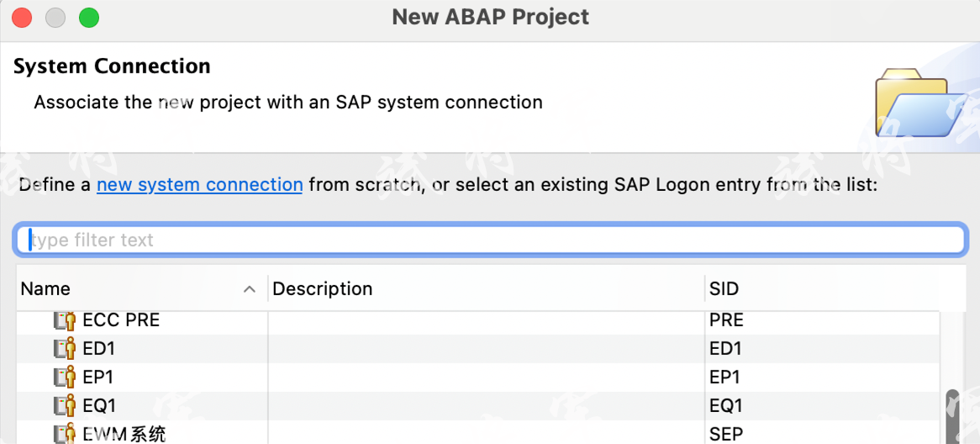The image size is (980, 444).
Task: Sort entries by SID column header
Action: pos(724,289)
